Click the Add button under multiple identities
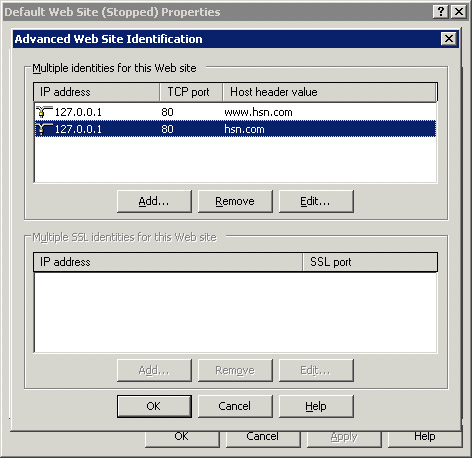 pyautogui.click(x=154, y=201)
